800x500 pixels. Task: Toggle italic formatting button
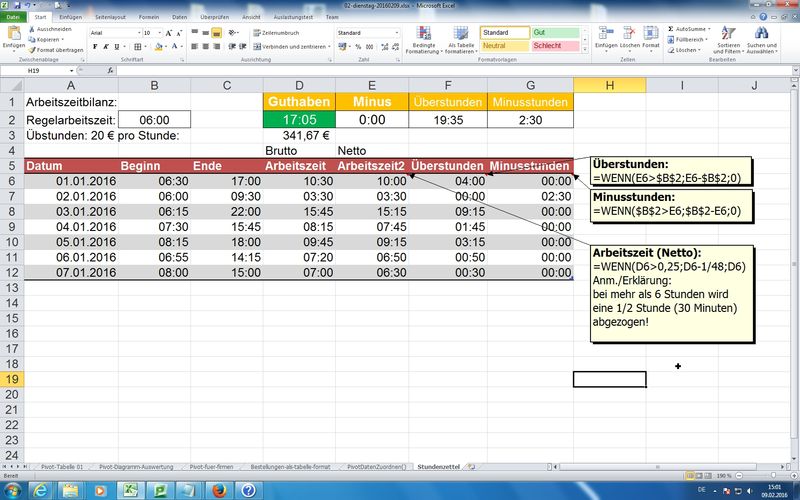[x=105, y=47]
